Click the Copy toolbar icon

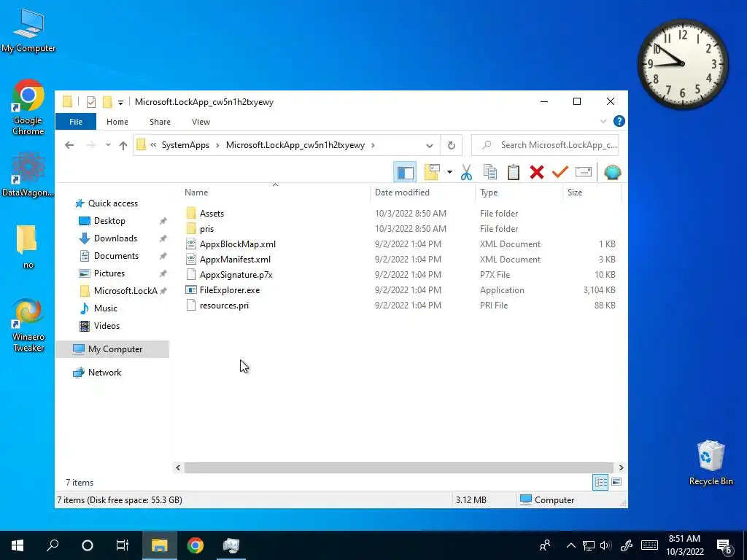coord(489,172)
